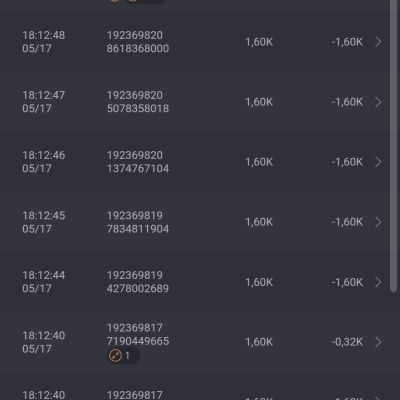The image size is (400, 400).
Task: Click the orange badge icon under 7190449665
Action: (115, 356)
